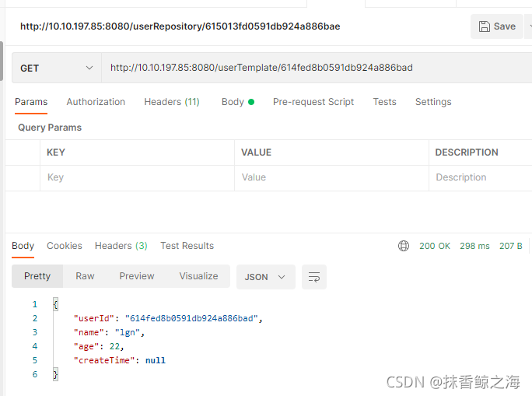Click the request URL input field
The width and height of the screenshot is (532, 396).
(x=317, y=68)
